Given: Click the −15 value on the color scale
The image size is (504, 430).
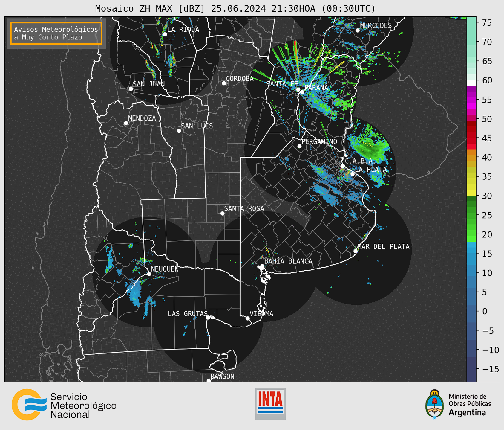Looking at the screenshot, I should (491, 369).
